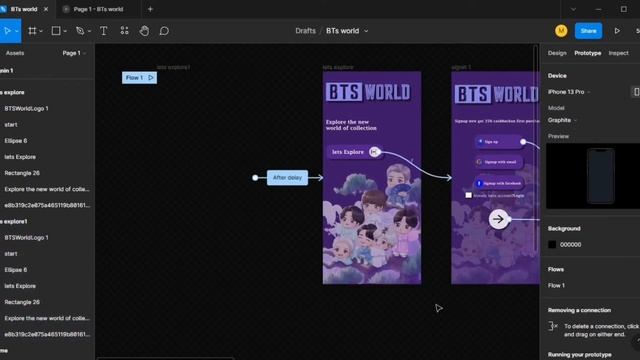Viewport: 640px width, 360px height.
Task: Switch to the Inspect tab
Action: point(618,53)
